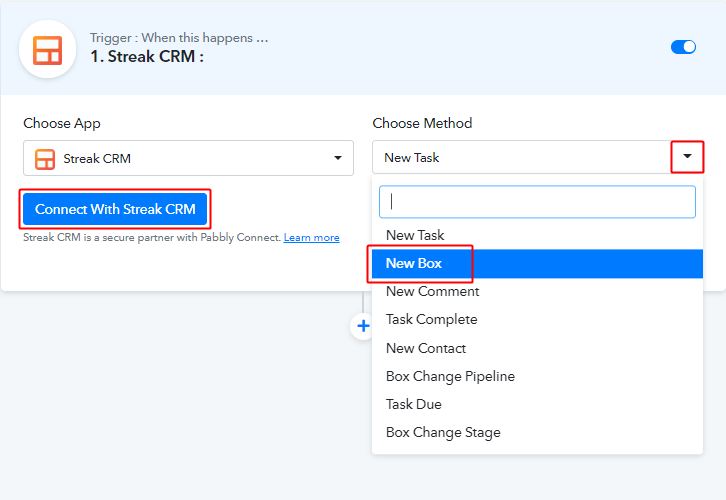Toggle the workflow trigger switch off
The width and height of the screenshot is (726, 500).
click(x=683, y=47)
